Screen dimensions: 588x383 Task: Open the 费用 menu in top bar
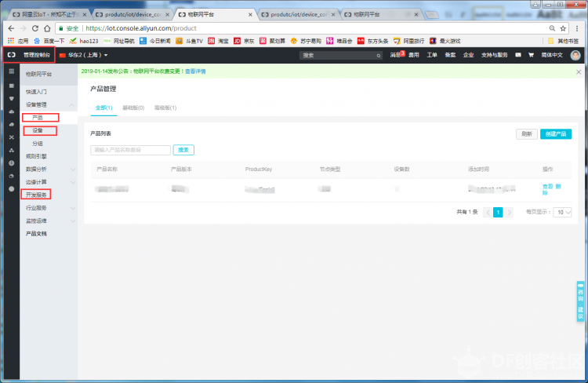[x=414, y=55]
